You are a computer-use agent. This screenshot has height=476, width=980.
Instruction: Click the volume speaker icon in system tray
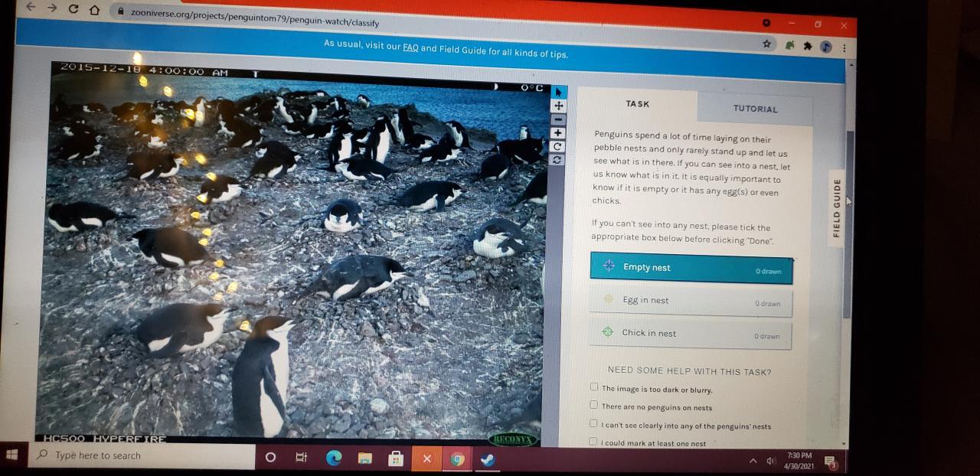pyautogui.click(x=771, y=461)
